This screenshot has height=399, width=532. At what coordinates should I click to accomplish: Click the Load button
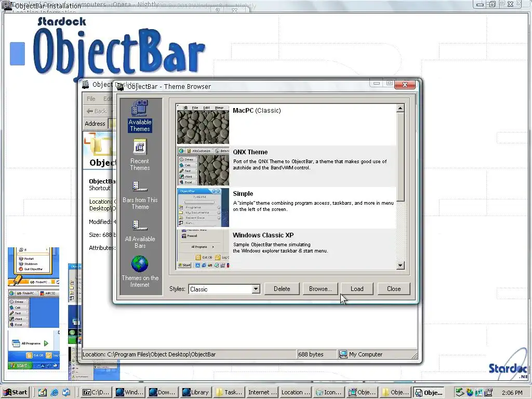357,289
